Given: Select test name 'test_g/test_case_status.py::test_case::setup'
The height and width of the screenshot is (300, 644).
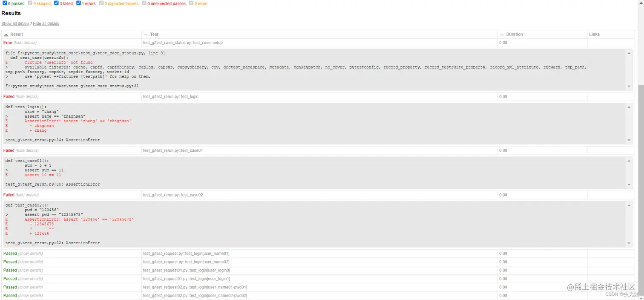Looking at the screenshot, I should pos(183,43).
